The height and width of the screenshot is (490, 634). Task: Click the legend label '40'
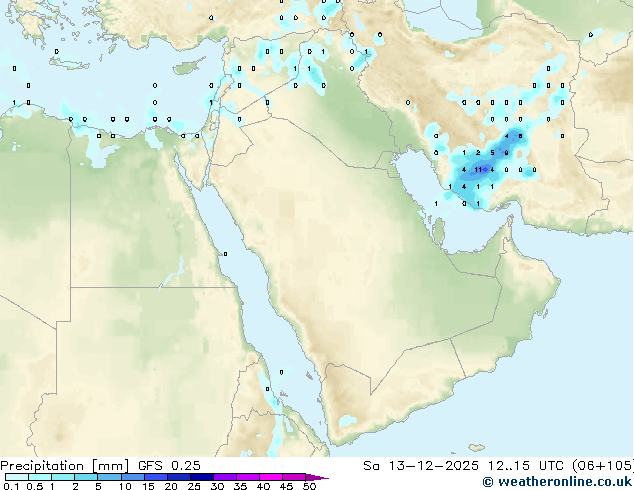[x=263, y=486]
